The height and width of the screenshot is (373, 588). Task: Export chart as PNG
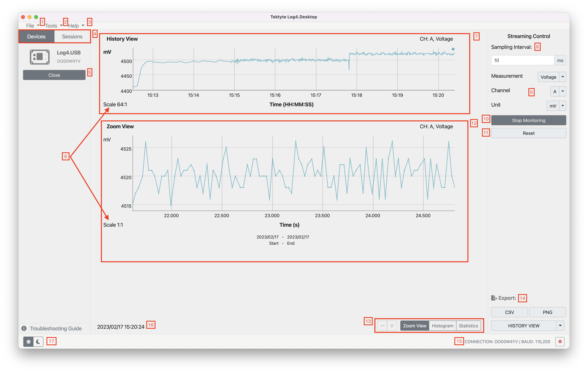coord(547,312)
